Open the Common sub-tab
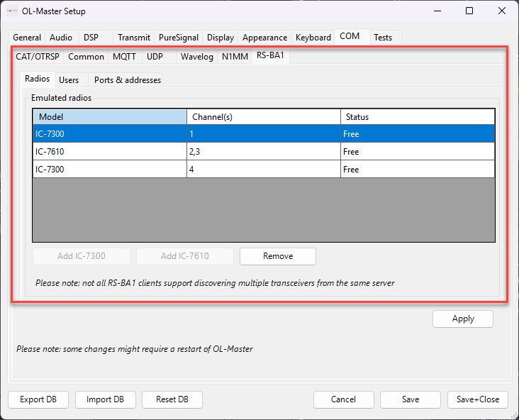Image resolution: width=519 pixels, height=420 pixels. (86, 57)
